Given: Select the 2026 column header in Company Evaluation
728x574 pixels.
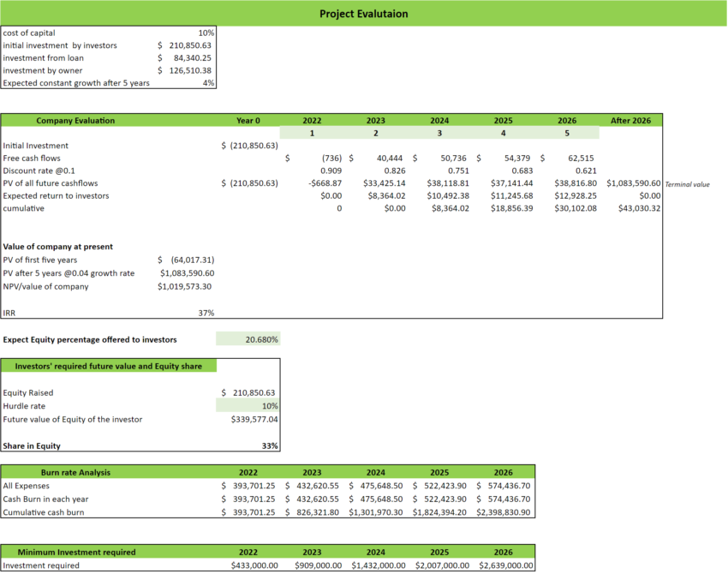Looking at the screenshot, I should click(x=567, y=121).
